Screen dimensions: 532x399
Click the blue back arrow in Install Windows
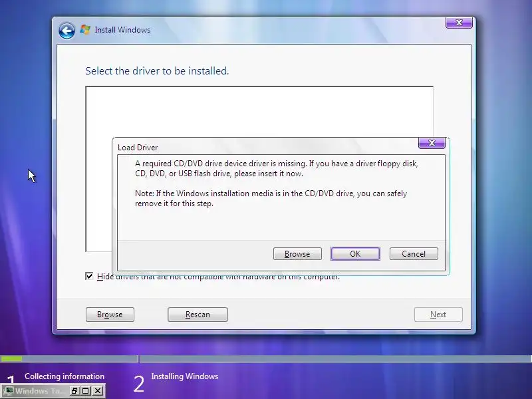pyautogui.click(x=66, y=31)
